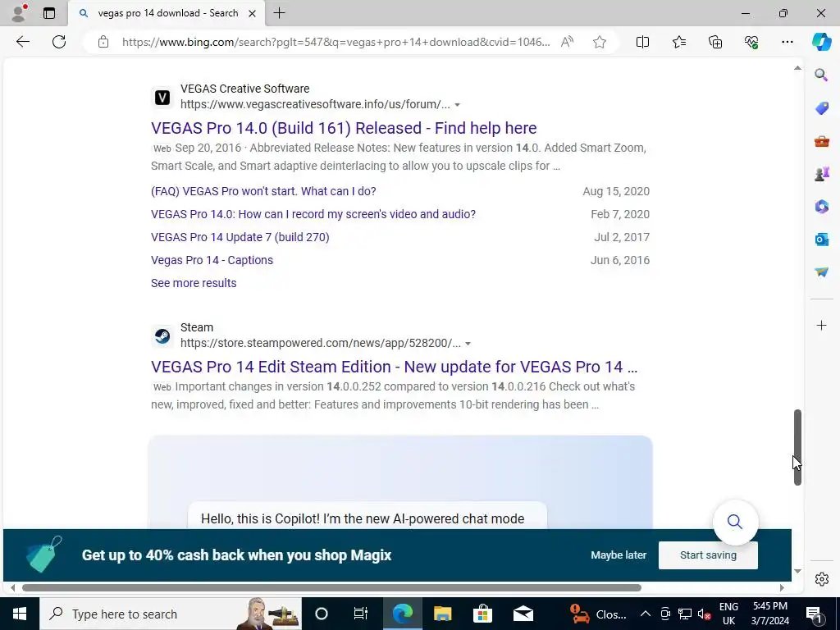Go back to the previous page

tap(23, 42)
